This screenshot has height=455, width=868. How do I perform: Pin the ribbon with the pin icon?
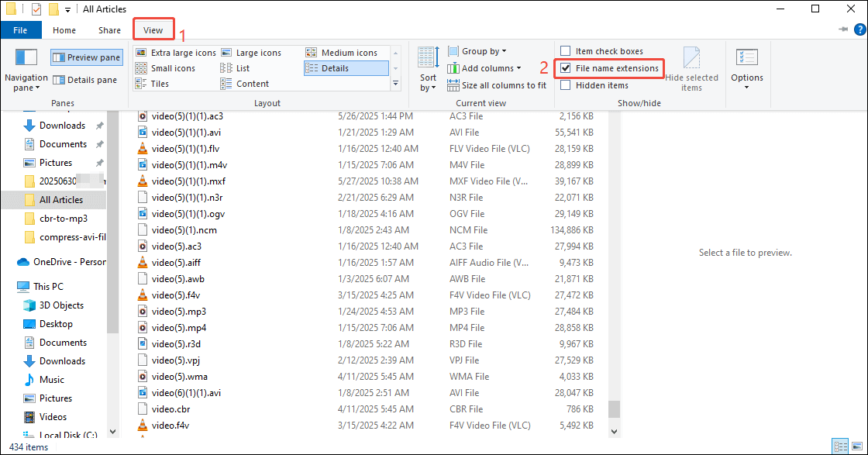coord(843,29)
